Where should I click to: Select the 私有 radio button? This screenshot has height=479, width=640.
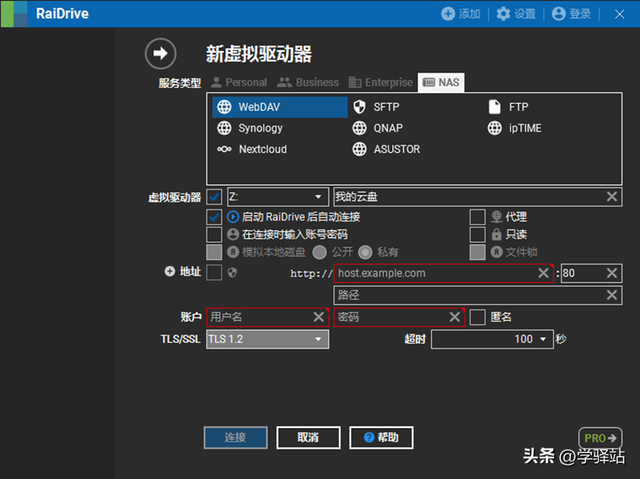[365, 252]
